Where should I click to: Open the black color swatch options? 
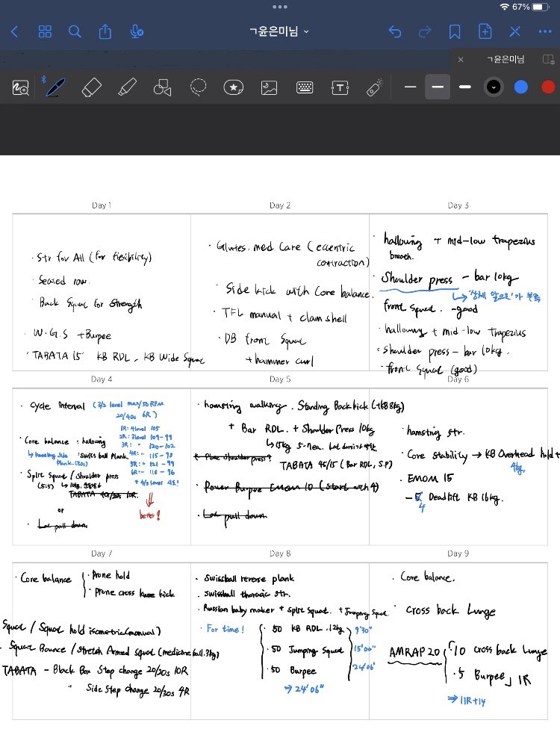tap(493, 87)
